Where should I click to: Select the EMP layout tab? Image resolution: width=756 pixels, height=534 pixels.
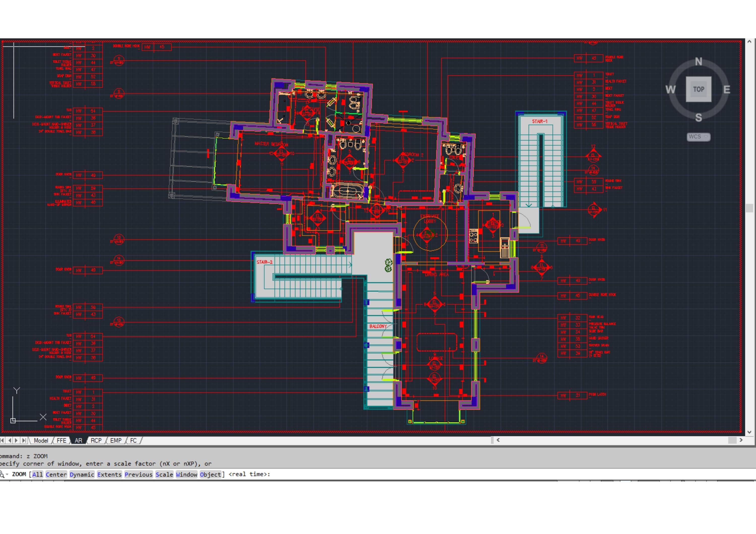click(116, 440)
